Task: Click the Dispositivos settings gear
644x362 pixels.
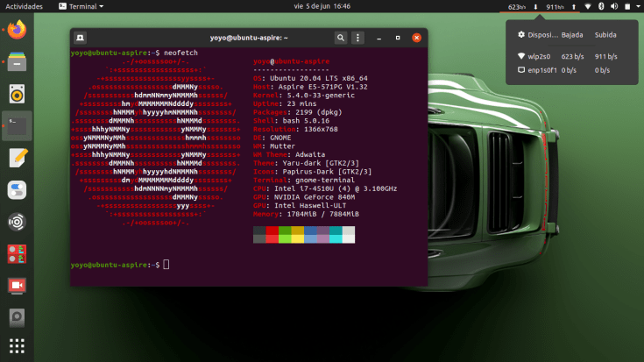Action: click(x=521, y=35)
